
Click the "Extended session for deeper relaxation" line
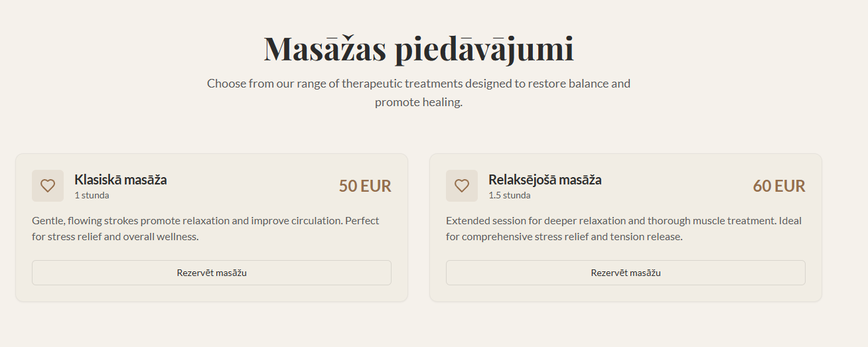click(624, 220)
